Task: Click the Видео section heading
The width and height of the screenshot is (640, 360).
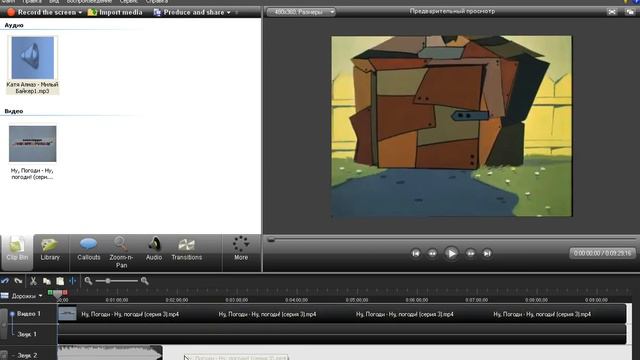Action: tap(14, 111)
